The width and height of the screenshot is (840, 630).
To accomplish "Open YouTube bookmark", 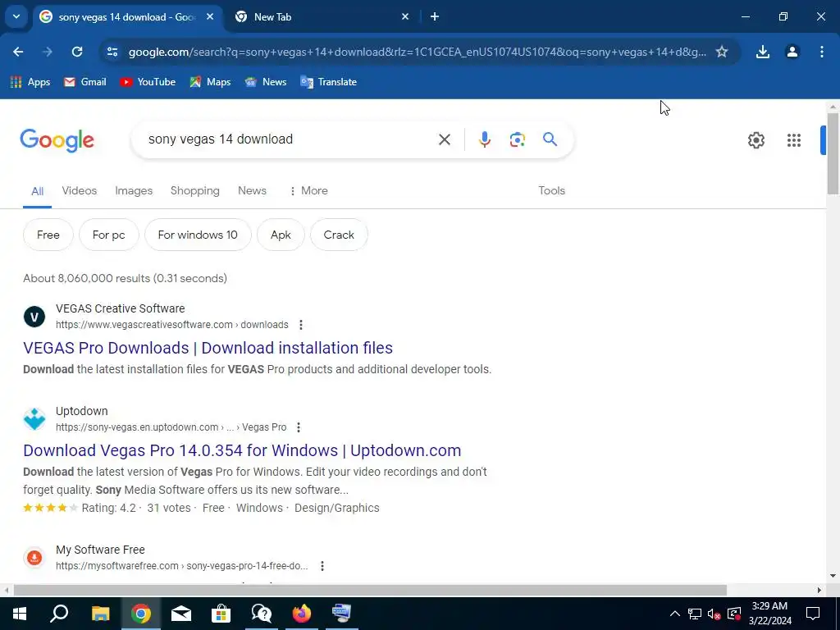I will coord(148,82).
